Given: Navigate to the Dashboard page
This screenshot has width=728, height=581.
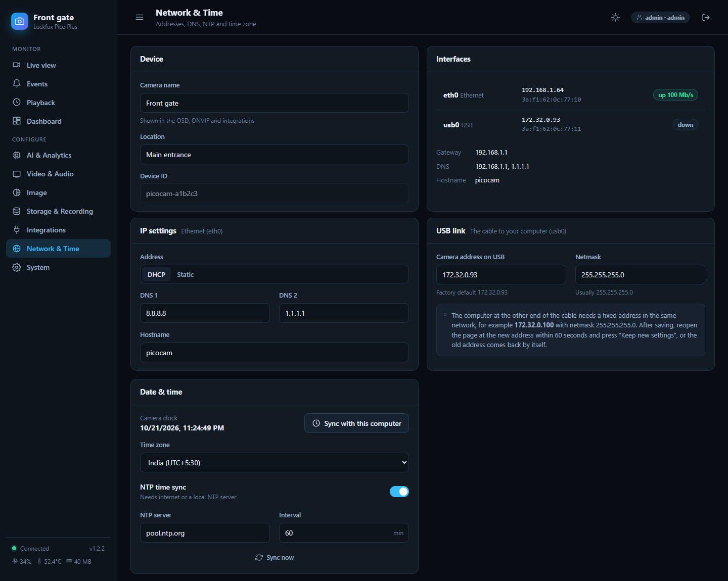Looking at the screenshot, I should coord(58,121).
